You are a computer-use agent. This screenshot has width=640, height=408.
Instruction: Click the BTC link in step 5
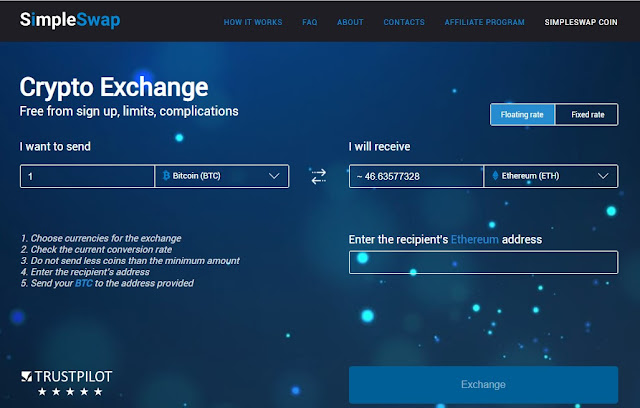tap(84, 283)
